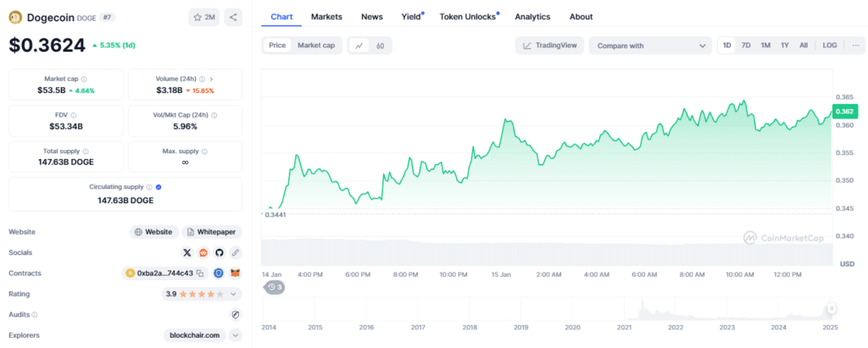
Task: Click the $0.3624 price text
Action: click(47, 45)
